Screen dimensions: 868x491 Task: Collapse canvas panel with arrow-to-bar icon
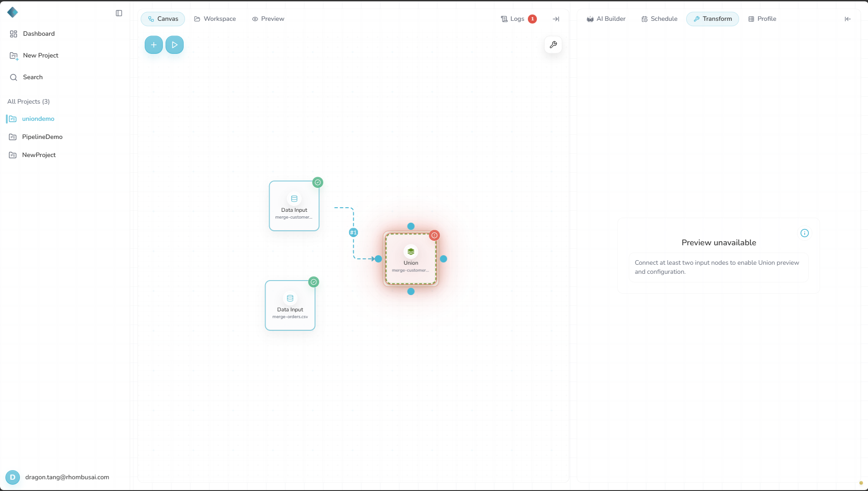click(556, 19)
